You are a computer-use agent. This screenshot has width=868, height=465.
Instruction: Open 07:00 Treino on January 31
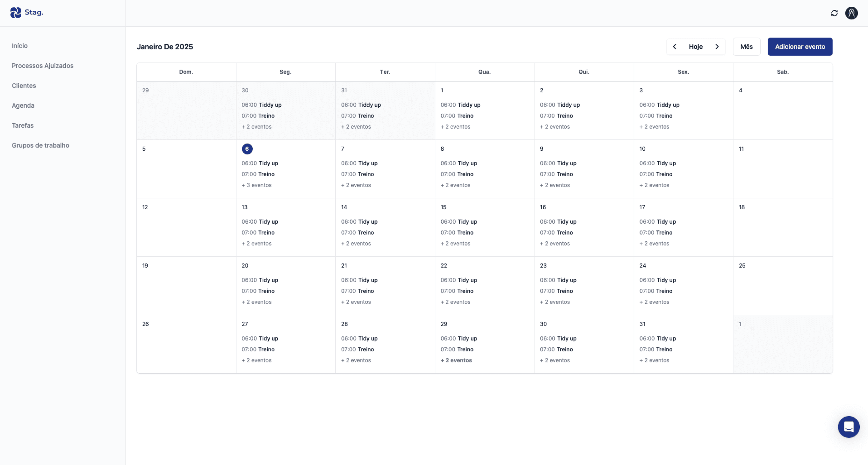(x=656, y=349)
